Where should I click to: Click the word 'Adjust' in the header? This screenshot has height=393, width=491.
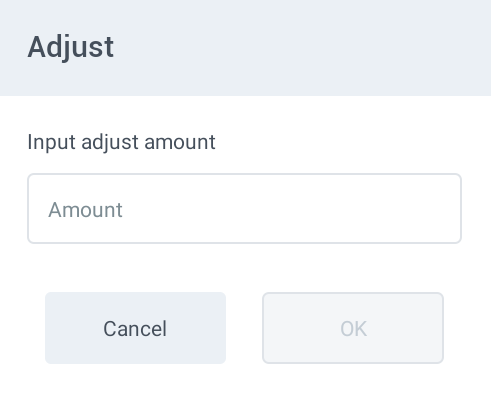click(x=71, y=47)
